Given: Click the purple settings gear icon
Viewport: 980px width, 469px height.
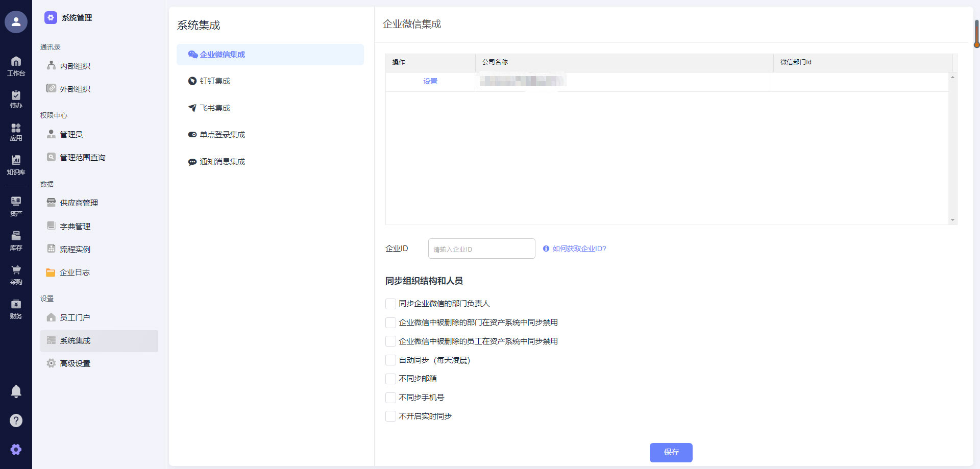Looking at the screenshot, I should 16,450.
